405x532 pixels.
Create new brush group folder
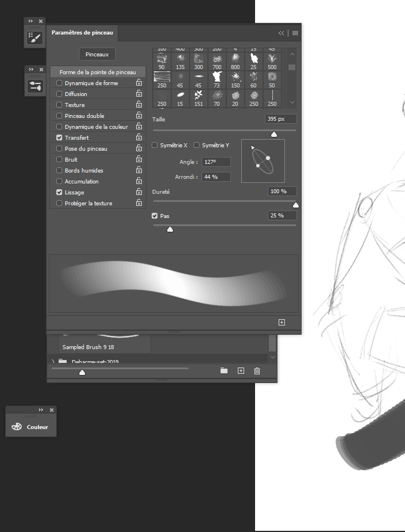tap(224, 370)
